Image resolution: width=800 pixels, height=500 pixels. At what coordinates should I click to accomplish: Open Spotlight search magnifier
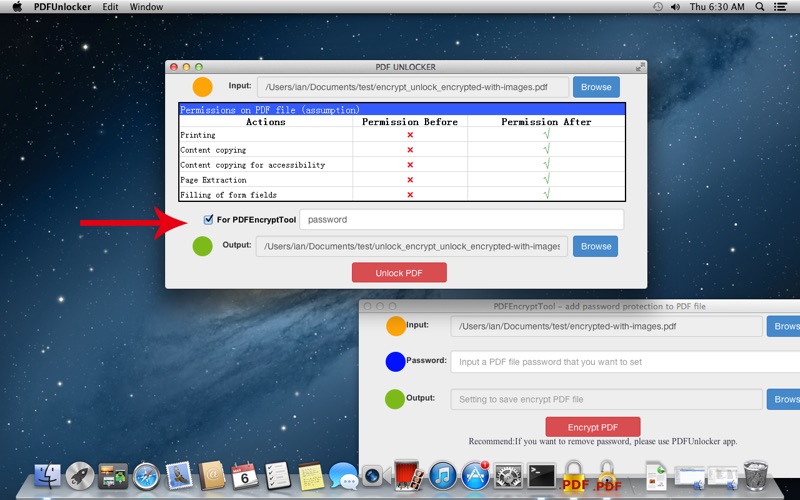click(760, 7)
